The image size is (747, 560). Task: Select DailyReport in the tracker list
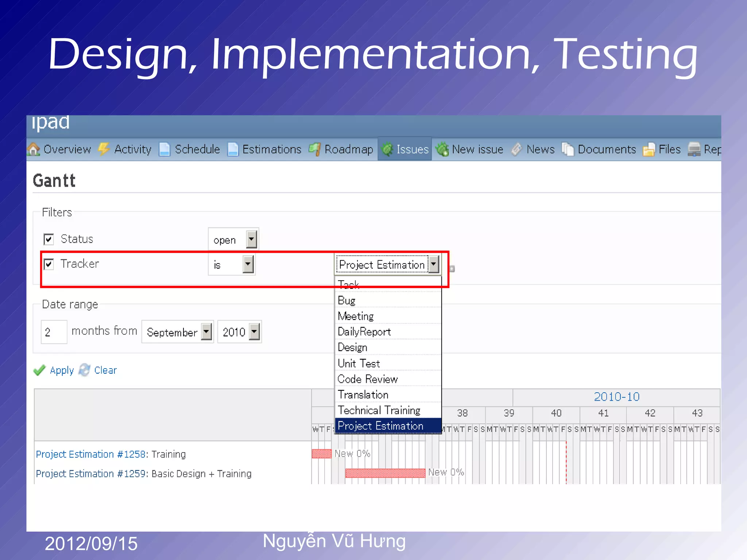tap(388, 331)
